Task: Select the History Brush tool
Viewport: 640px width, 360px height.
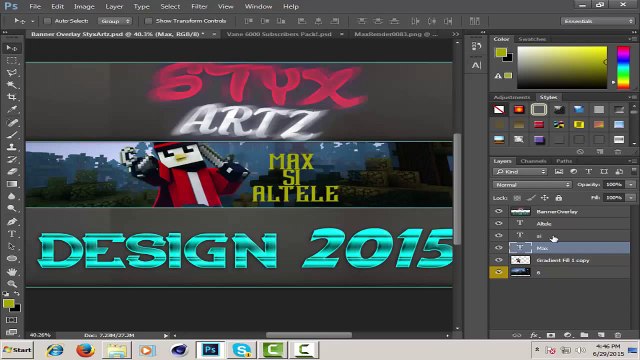Action: pyautogui.click(x=11, y=159)
